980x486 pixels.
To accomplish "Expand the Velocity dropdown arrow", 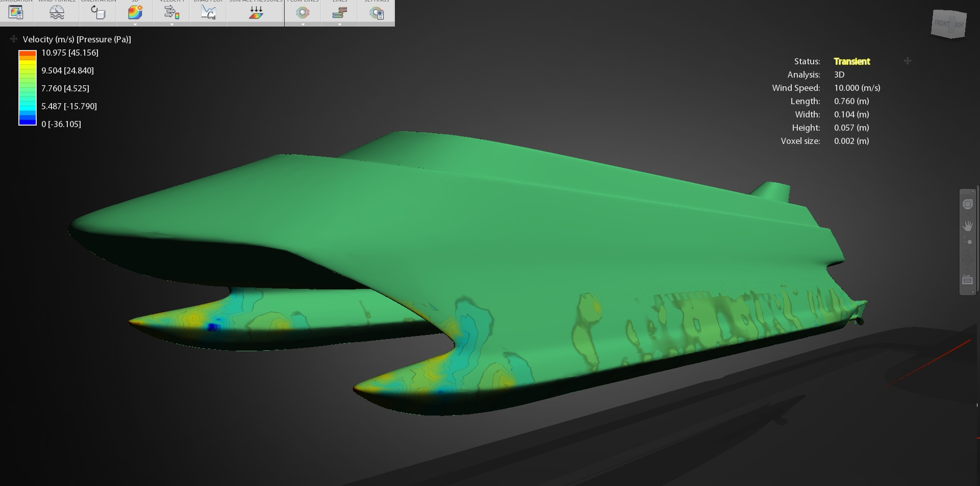I will 172,24.
